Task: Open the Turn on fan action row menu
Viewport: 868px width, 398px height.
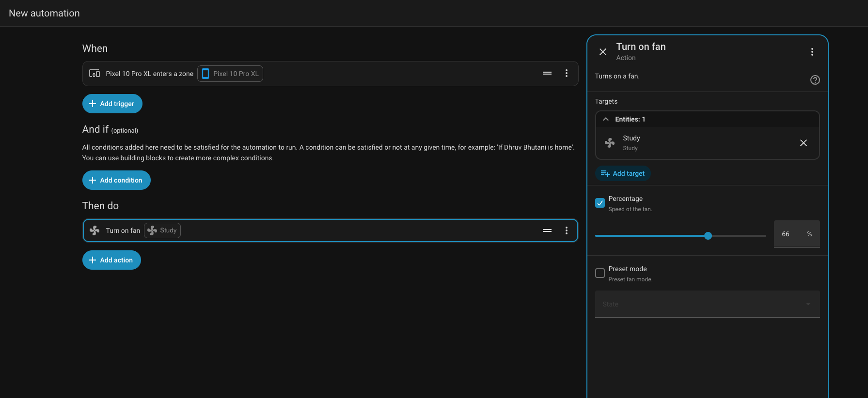Action: coord(566,230)
